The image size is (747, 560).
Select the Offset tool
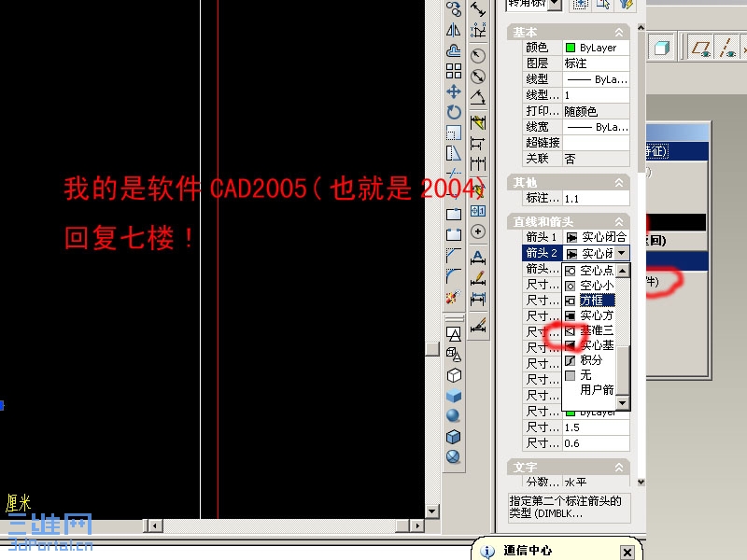pyautogui.click(x=454, y=50)
